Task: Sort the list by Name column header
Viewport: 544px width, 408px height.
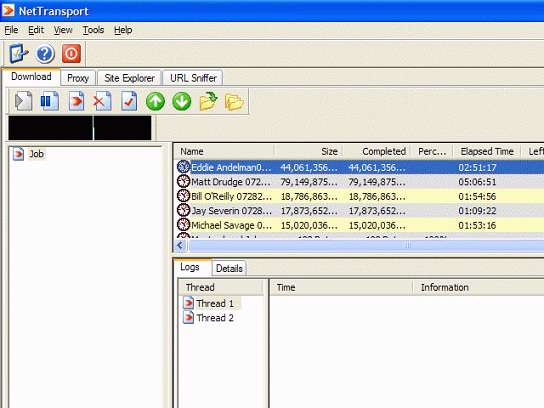Action: [224, 151]
